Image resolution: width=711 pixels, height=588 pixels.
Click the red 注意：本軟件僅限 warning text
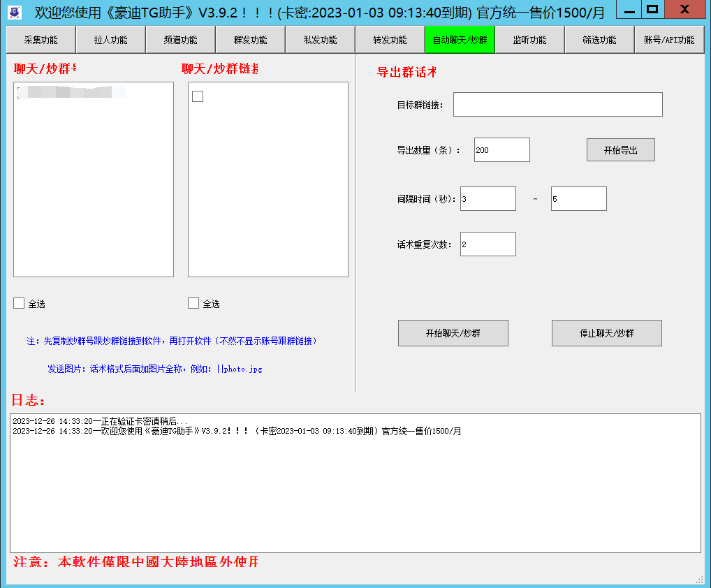(x=136, y=561)
